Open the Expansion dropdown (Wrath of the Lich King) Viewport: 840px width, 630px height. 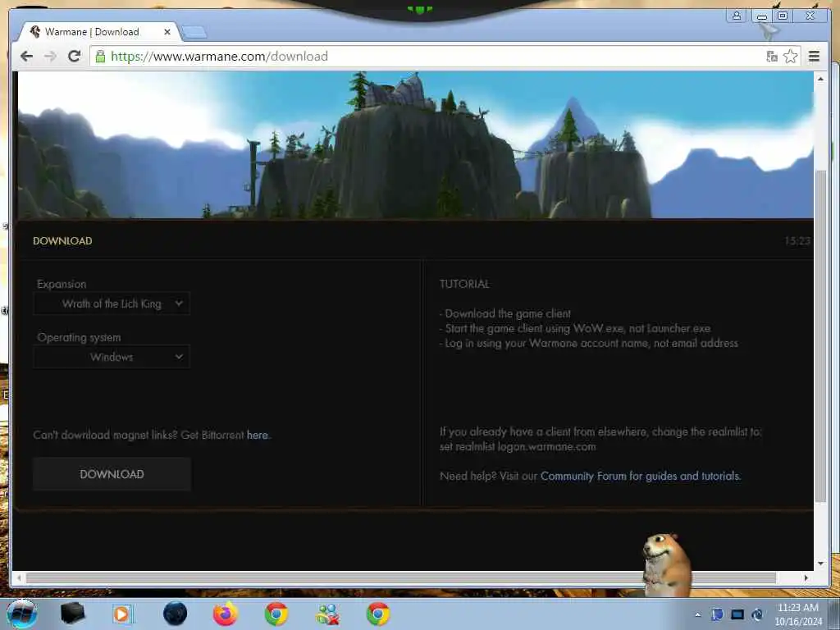coord(112,304)
